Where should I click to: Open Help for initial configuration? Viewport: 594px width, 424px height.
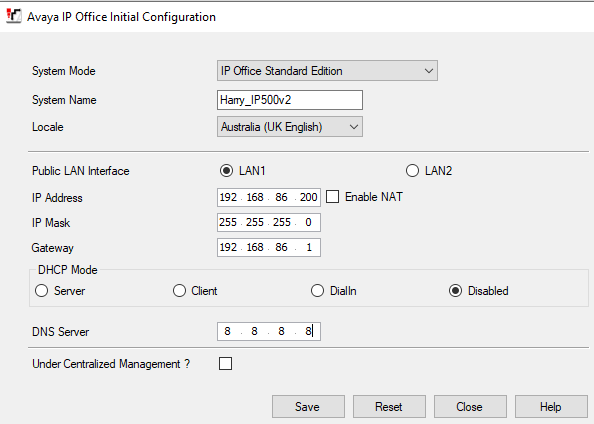551,407
